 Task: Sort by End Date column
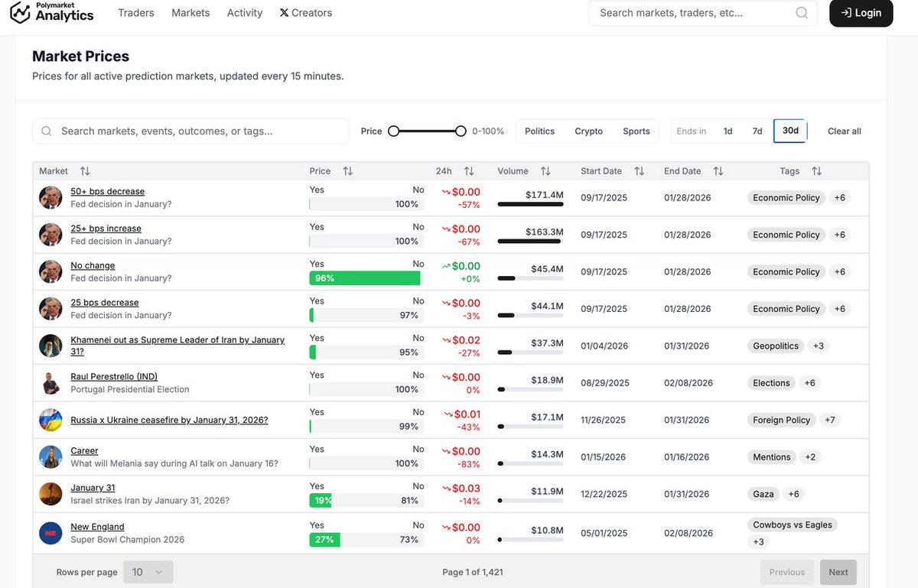[x=718, y=171]
